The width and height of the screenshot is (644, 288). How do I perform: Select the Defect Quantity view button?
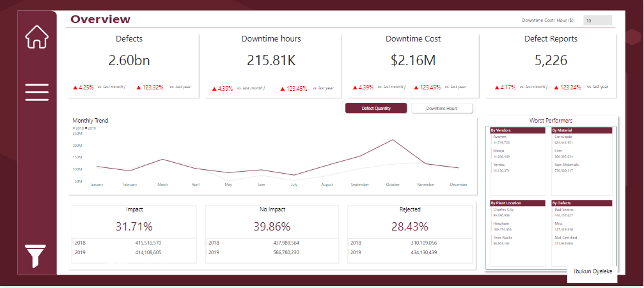point(376,109)
